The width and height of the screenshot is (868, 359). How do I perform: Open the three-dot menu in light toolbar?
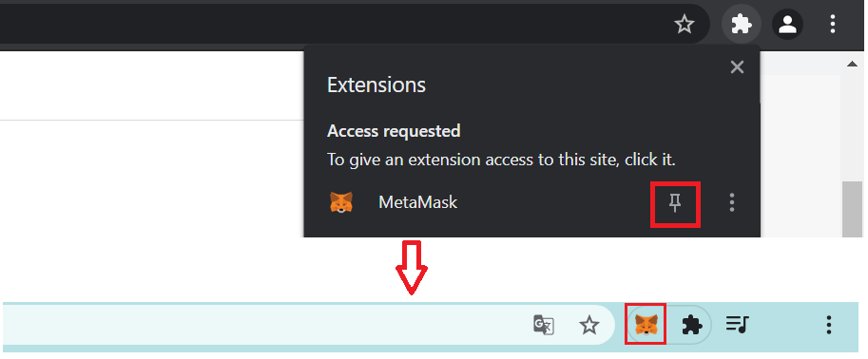pos(828,325)
